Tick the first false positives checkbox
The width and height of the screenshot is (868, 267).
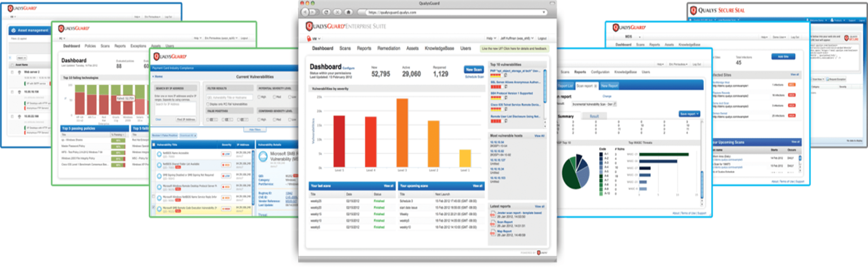point(208,119)
